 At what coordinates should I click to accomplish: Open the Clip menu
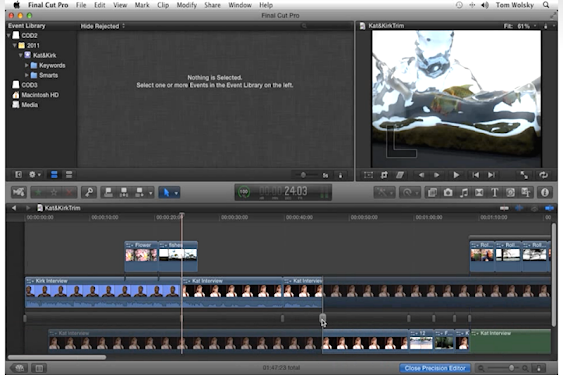pyautogui.click(x=163, y=5)
